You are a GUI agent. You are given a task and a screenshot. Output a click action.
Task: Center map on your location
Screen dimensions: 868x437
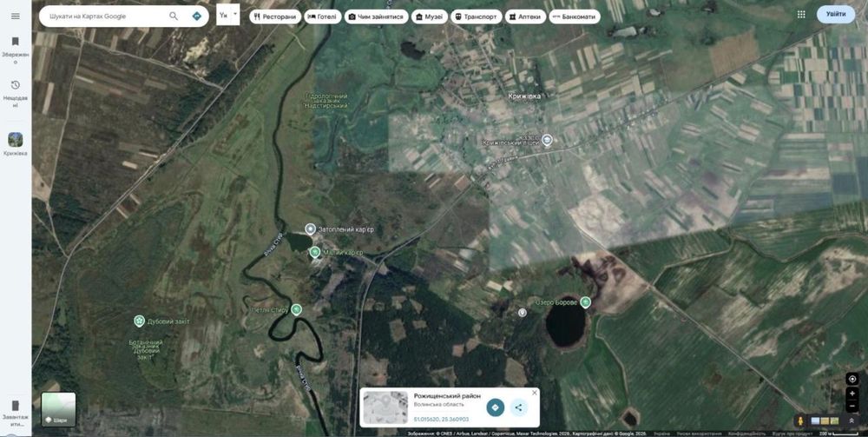[x=852, y=380]
